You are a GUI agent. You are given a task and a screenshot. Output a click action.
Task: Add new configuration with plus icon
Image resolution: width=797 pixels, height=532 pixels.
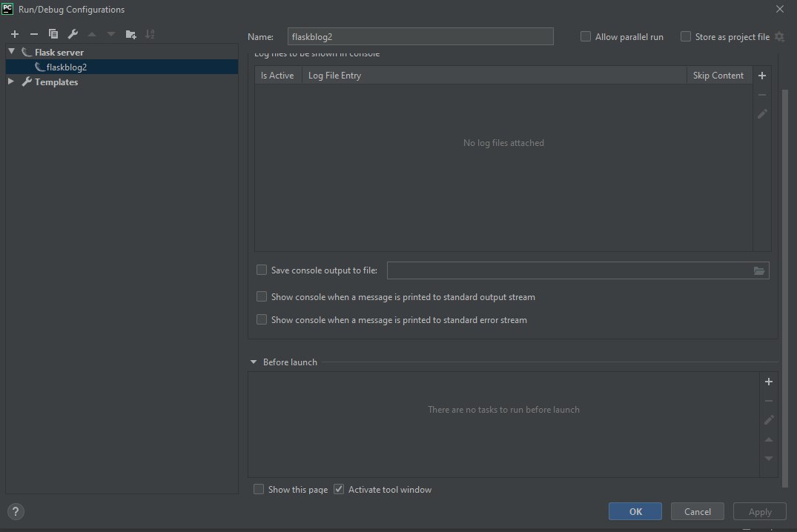15,34
